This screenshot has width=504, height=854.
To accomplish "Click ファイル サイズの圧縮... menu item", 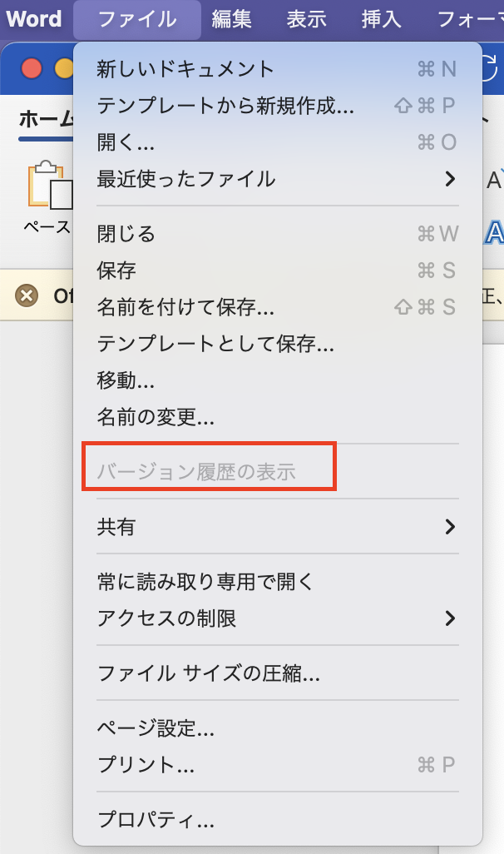I will coord(209,673).
